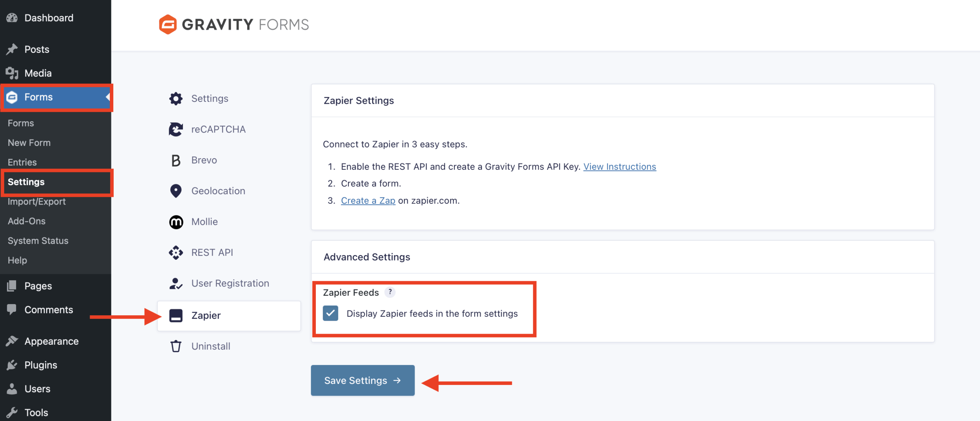This screenshot has width=980, height=421.
Task: Open System Status in the Forms submenu
Action: click(38, 241)
